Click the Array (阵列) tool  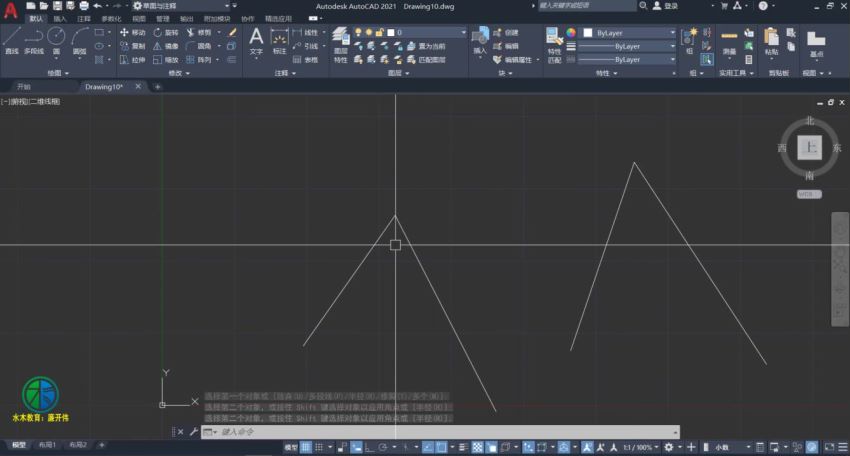coord(198,60)
